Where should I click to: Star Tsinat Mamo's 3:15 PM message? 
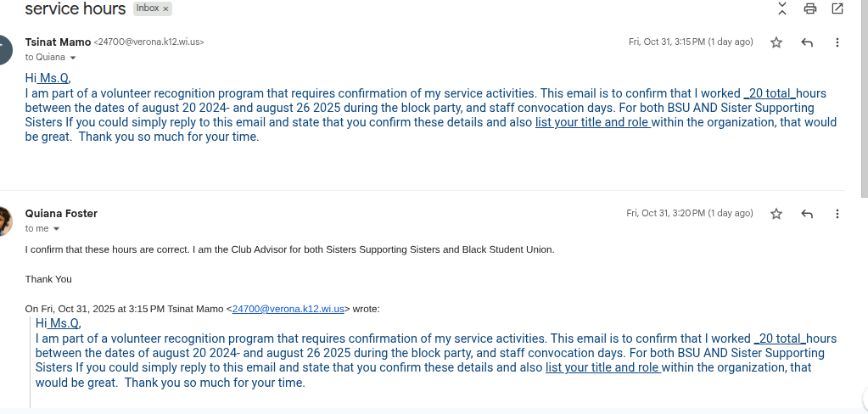[776, 42]
